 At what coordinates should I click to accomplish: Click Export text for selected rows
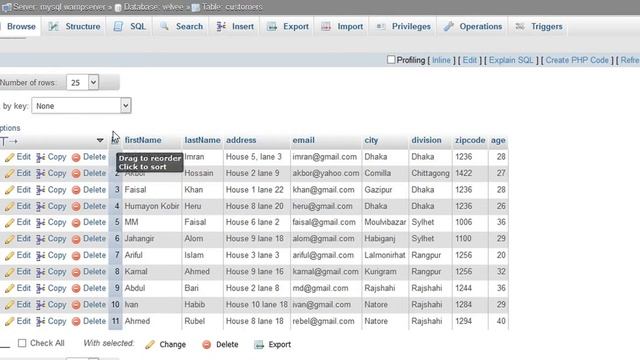[x=280, y=344]
